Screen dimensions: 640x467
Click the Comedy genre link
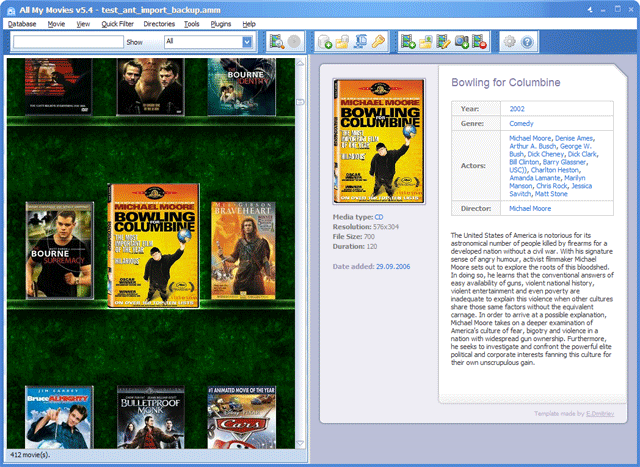coord(521,124)
